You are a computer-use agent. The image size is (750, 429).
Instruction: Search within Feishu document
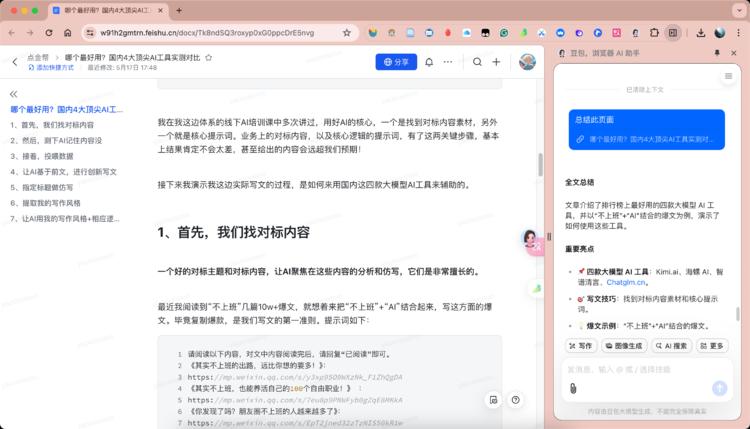pos(477,62)
